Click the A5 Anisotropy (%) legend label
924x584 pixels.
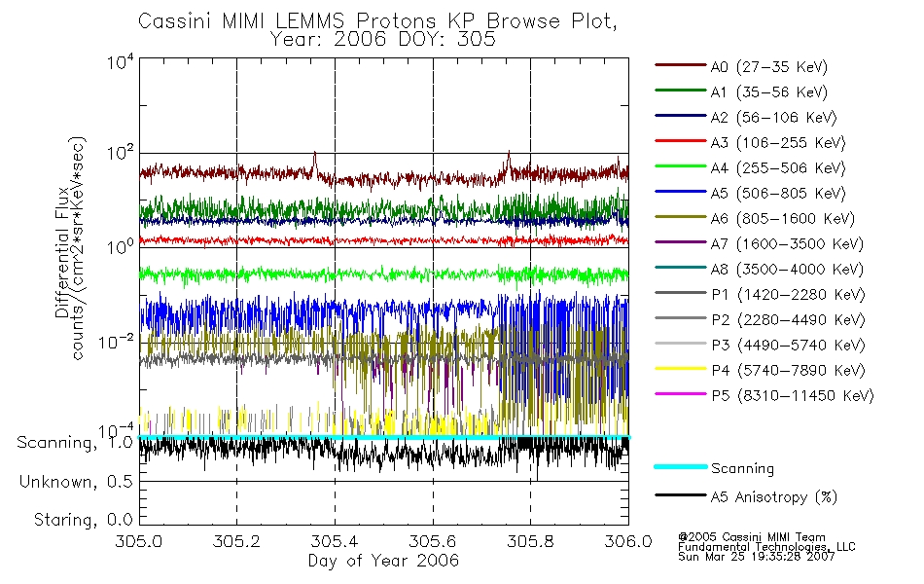click(774, 497)
